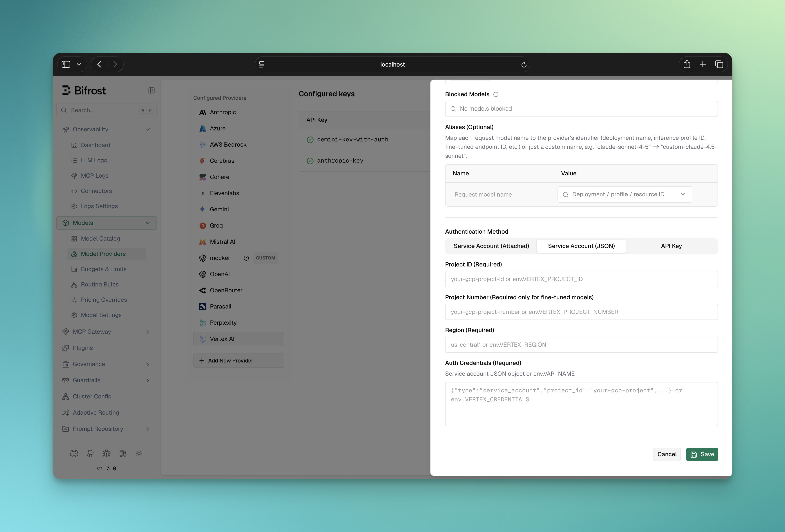Select the AWS Bedrock provider
This screenshot has width=785, height=532.
tap(239, 145)
